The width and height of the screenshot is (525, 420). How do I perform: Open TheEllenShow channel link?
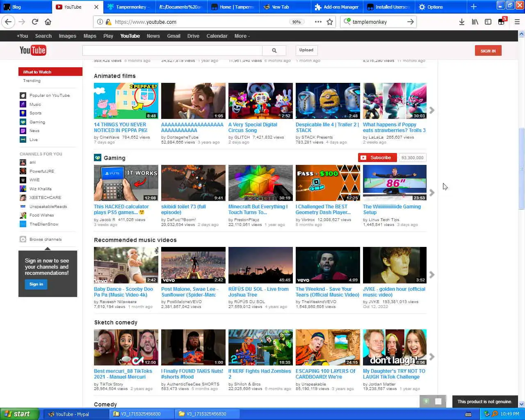pyautogui.click(x=44, y=224)
